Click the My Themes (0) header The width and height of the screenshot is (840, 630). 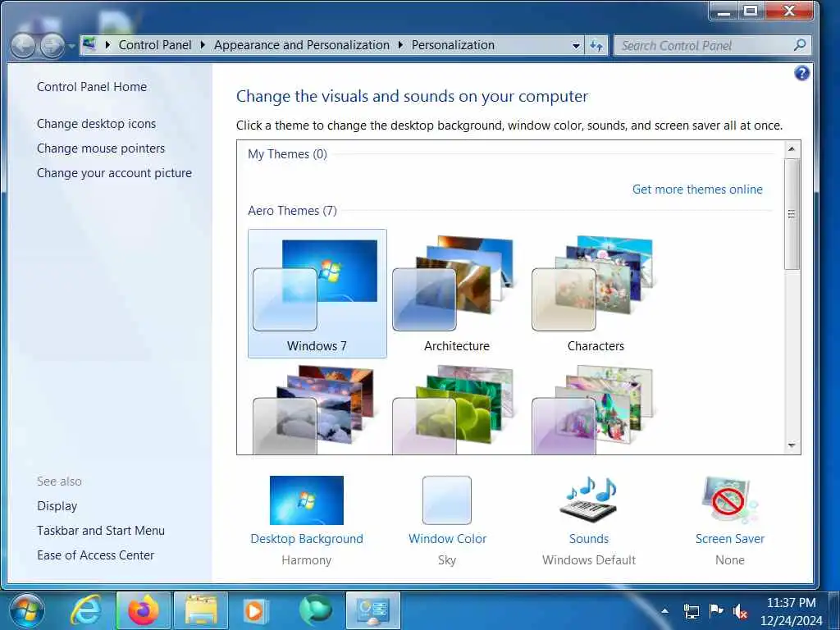[287, 154]
